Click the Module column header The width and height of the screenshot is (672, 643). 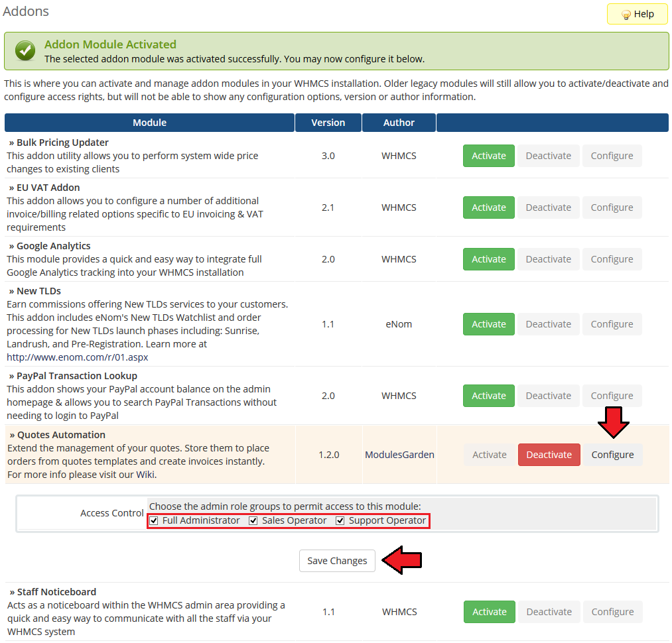point(149,123)
